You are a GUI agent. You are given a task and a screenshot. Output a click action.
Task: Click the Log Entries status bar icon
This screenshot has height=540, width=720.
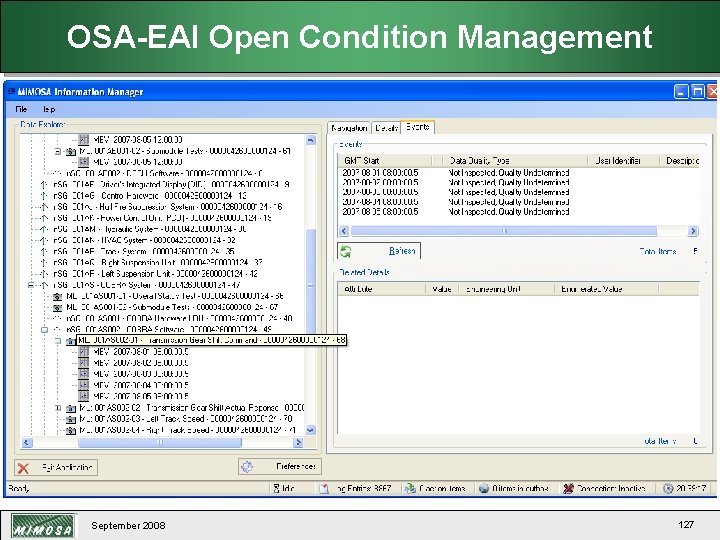(x=324, y=489)
